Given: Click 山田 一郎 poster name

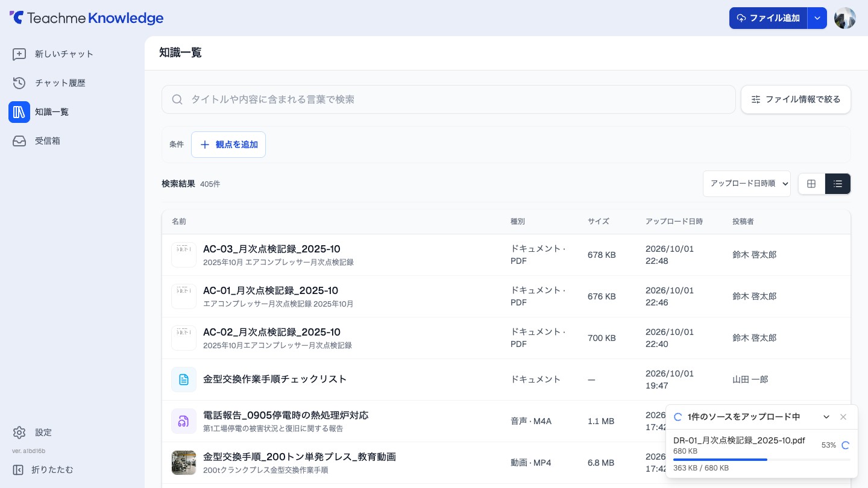Looking at the screenshot, I should tap(750, 380).
